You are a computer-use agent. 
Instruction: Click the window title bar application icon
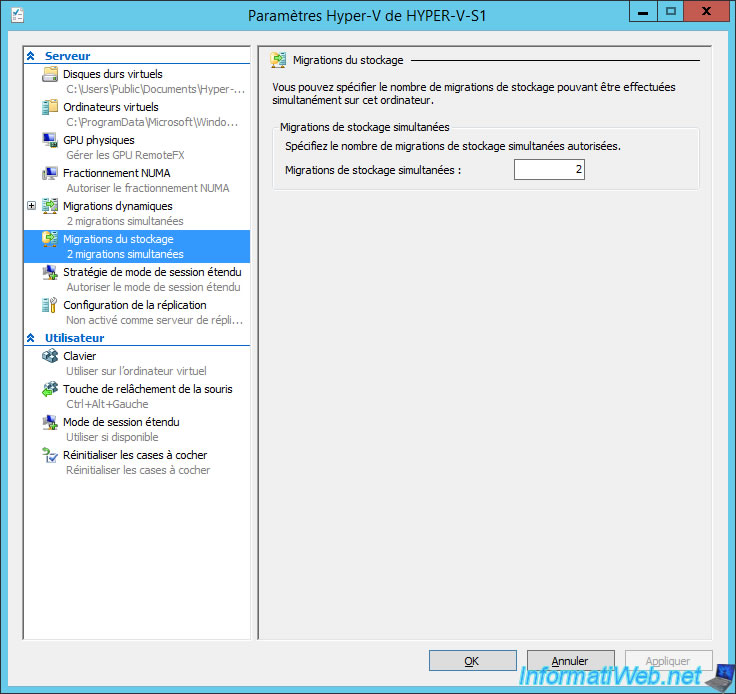click(x=17, y=15)
